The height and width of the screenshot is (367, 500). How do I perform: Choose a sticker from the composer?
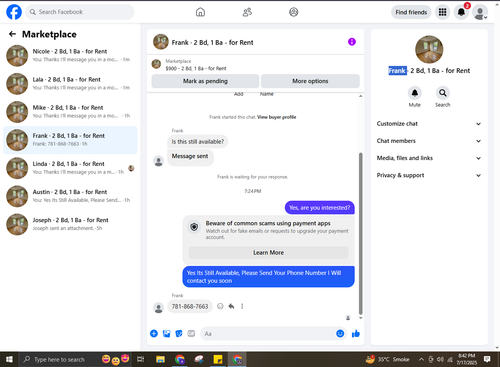(179, 333)
